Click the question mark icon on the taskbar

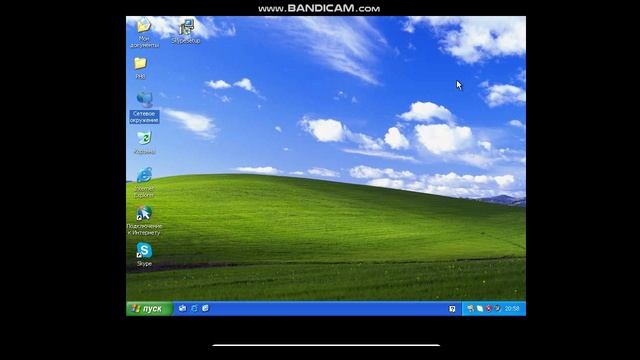[452, 309]
